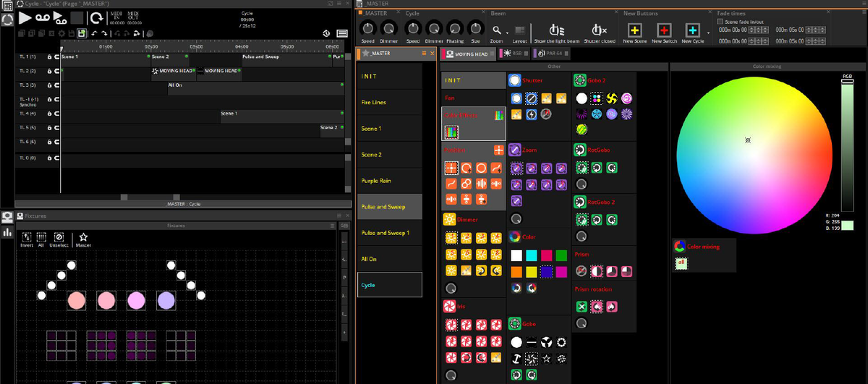Click the New Switch red plus icon

pyautogui.click(x=664, y=30)
